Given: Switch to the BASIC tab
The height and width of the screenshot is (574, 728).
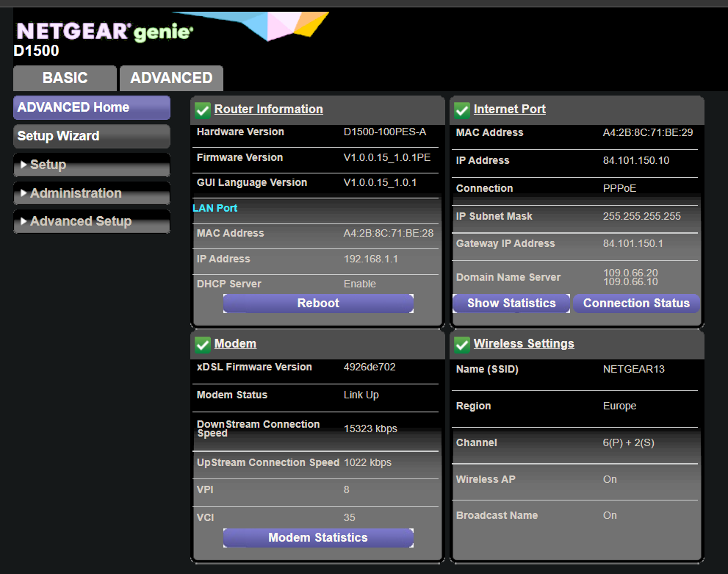Looking at the screenshot, I should pos(65,78).
